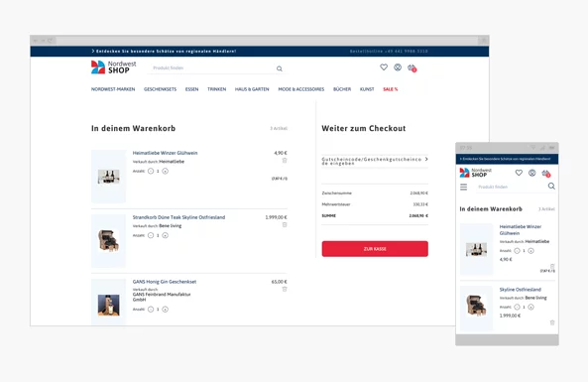Open the ESSEN category
Image resolution: width=588 pixels, height=382 pixels.
pos(191,89)
